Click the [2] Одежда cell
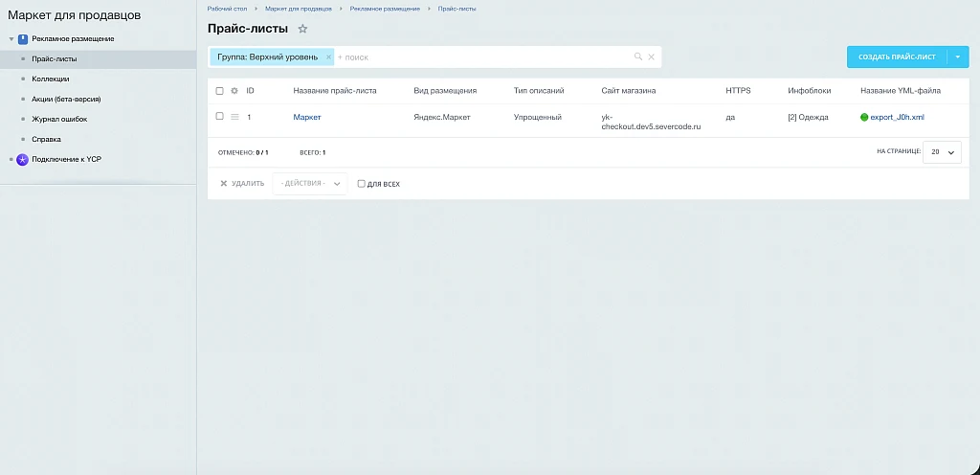Viewport: 980px width, 475px height. tap(808, 117)
